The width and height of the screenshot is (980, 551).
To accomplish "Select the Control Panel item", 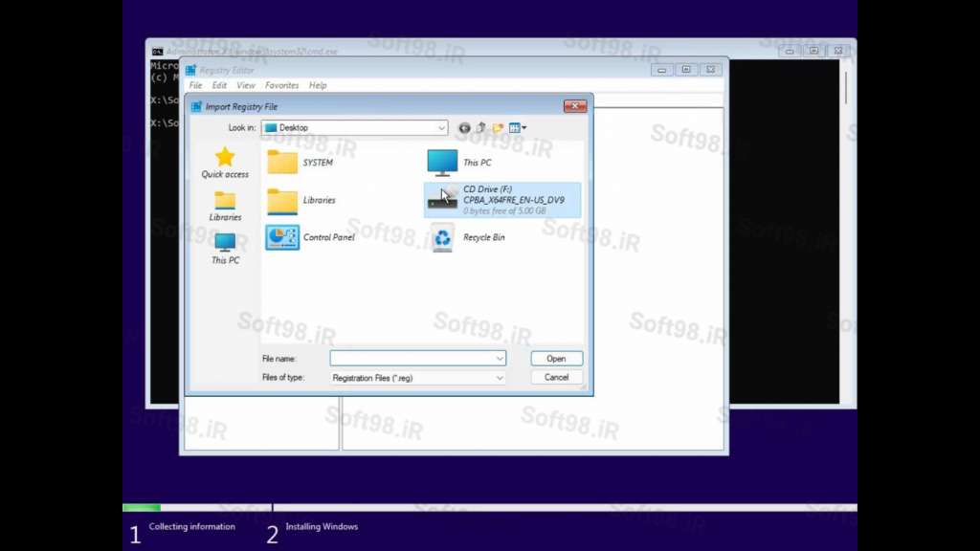I will pos(310,237).
